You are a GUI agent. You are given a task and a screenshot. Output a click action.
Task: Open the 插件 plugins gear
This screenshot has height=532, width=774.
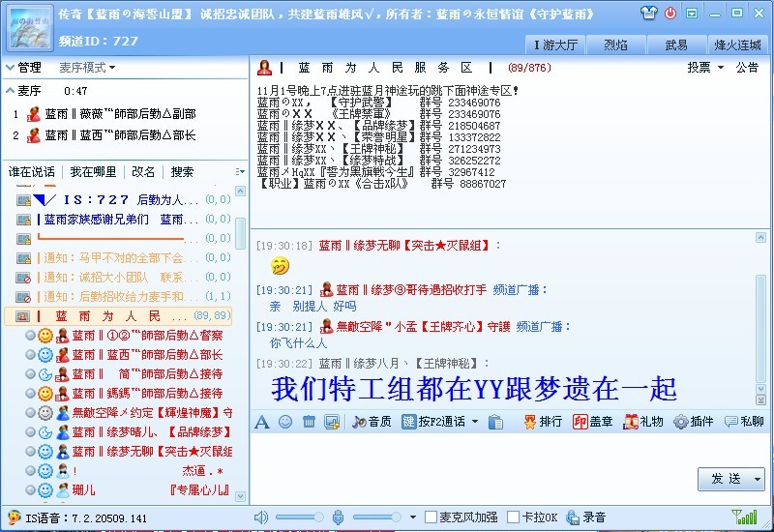tap(694, 422)
